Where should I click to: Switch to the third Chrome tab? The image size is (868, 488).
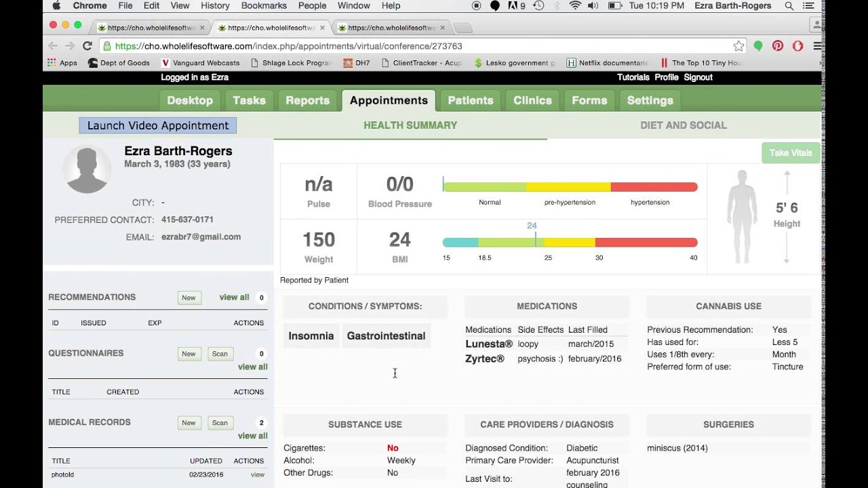[391, 28]
